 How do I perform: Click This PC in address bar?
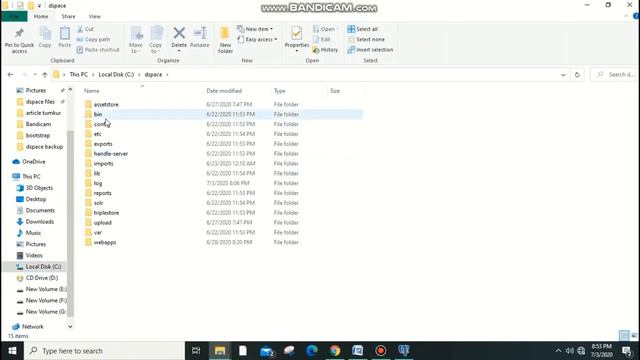click(x=78, y=75)
